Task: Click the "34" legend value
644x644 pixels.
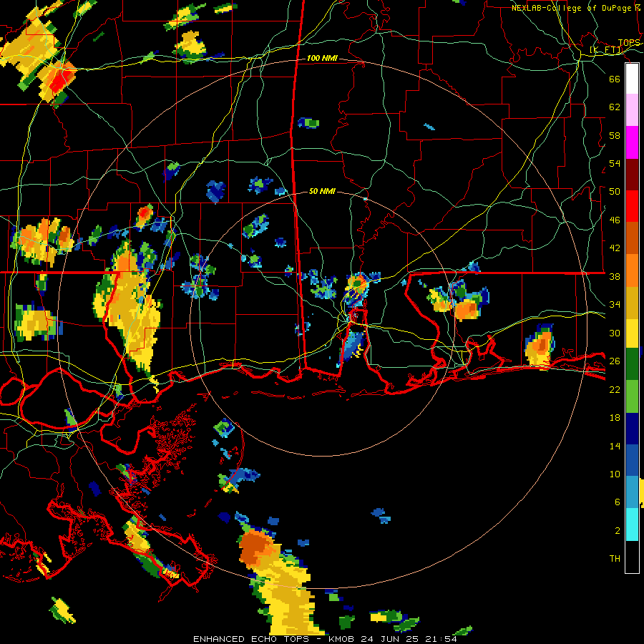Action: (615, 305)
